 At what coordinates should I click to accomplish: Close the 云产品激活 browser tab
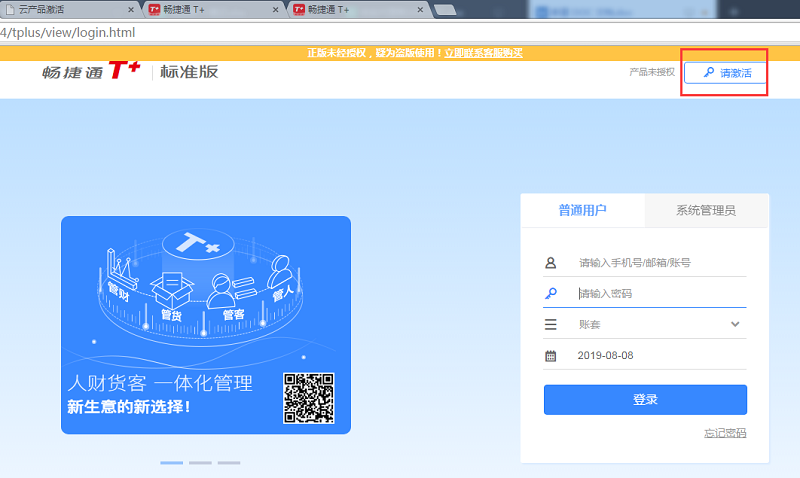coord(131,10)
